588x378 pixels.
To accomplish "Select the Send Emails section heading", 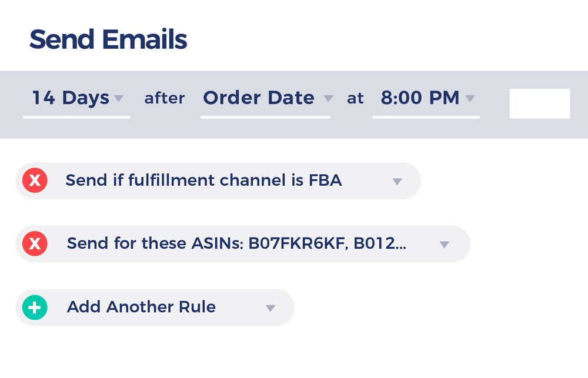I will pos(109,38).
